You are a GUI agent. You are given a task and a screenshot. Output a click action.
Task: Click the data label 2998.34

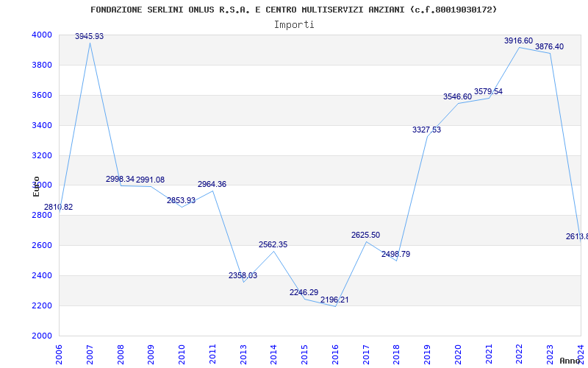pyautogui.click(x=120, y=179)
